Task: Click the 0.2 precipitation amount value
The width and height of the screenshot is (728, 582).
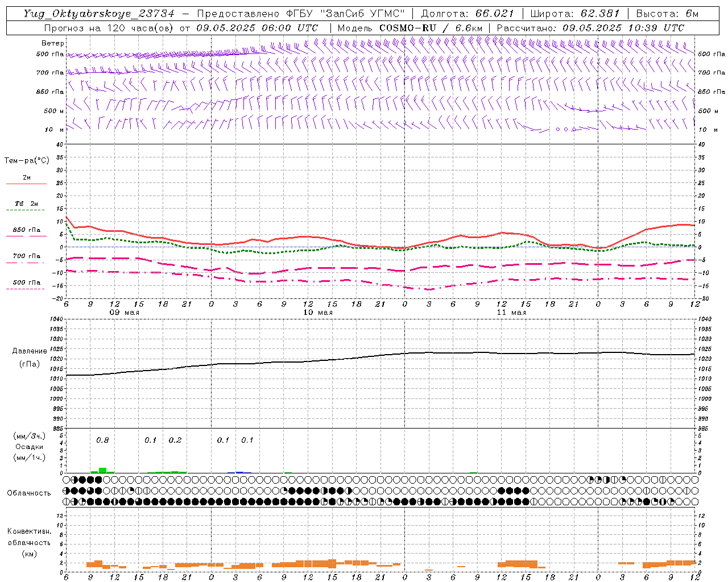Action: tap(175, 440)
